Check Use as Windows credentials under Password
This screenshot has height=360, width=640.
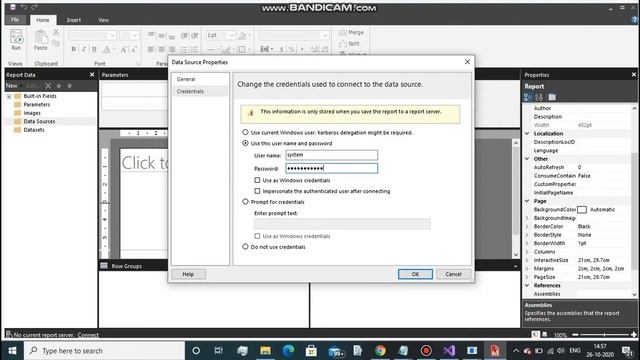tap(257, 180)
